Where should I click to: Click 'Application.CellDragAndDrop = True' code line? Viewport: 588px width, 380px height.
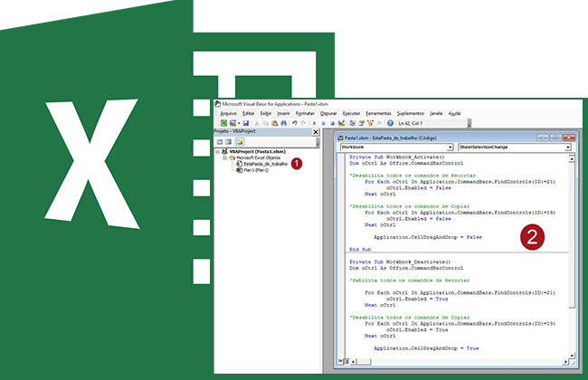426,348
